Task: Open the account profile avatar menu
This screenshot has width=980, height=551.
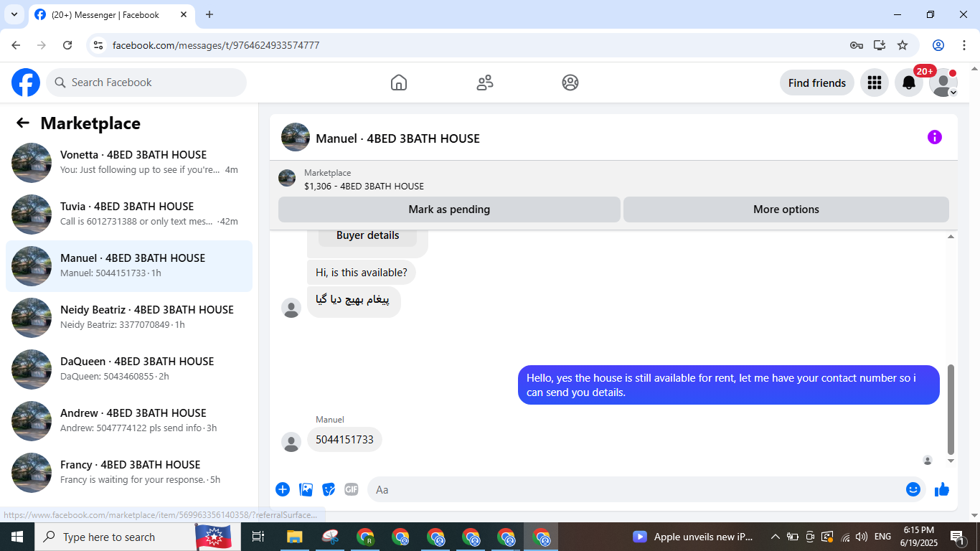Action: pyautogui.click(x=943, y=83)
